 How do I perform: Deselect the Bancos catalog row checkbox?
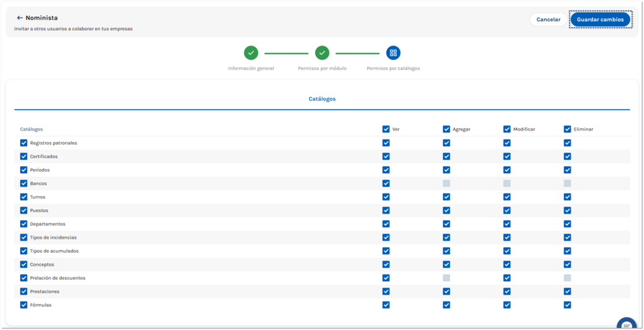pos(24,183)
